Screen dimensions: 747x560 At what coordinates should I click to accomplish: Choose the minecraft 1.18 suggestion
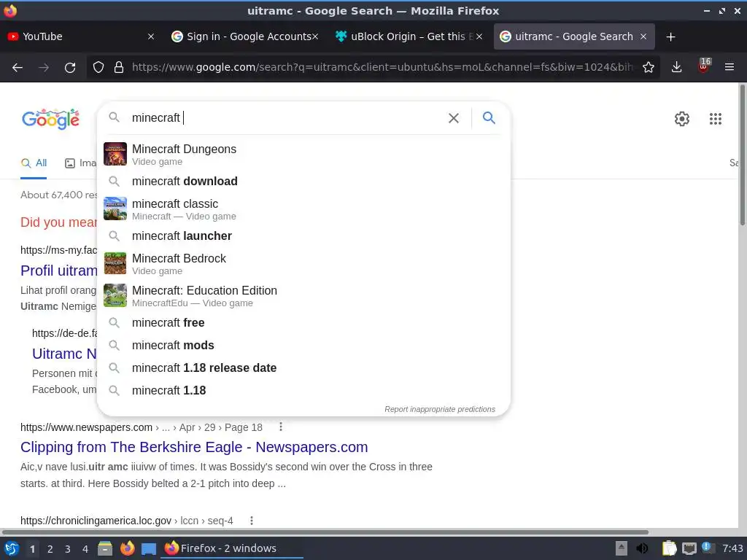tap(303, 391)
